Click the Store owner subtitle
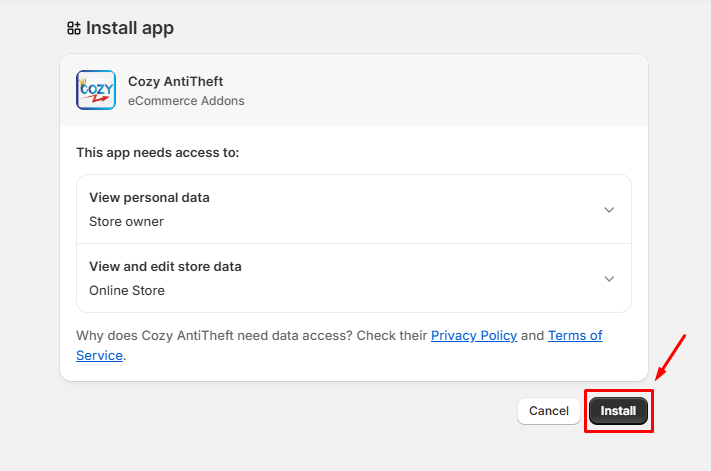711x471 pixels. (126, 221)
